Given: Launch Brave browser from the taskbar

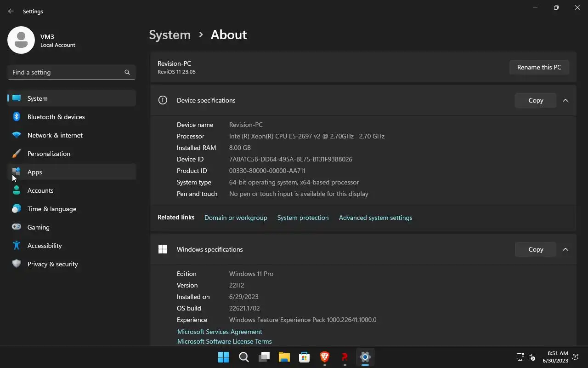Looking at the screenshot, I should pos(325,357).
